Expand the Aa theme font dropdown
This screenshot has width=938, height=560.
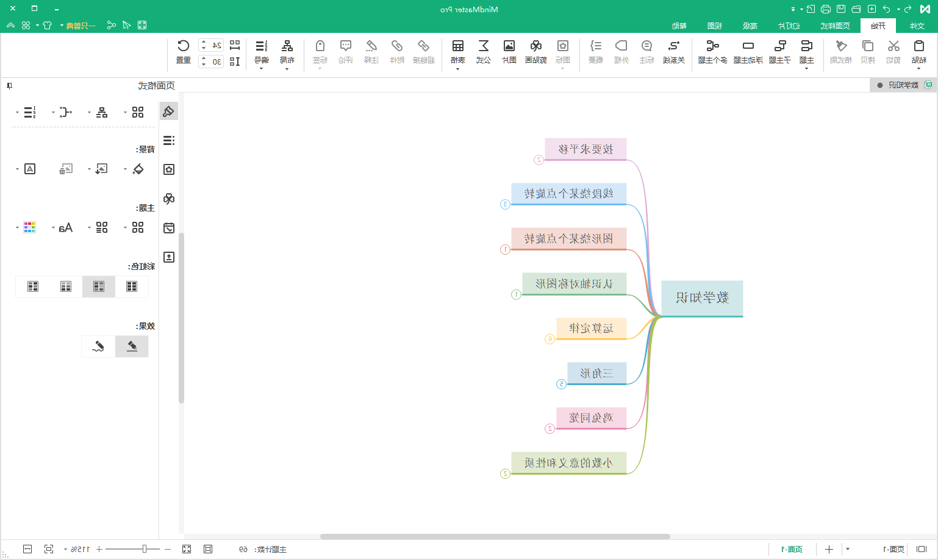coord(53,228)
